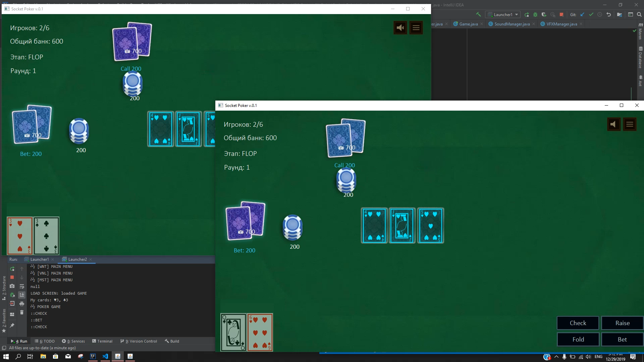Click the Git commit checkmark icon
Image resolution: width=644 pixels, height=362 pixels.
591,14
